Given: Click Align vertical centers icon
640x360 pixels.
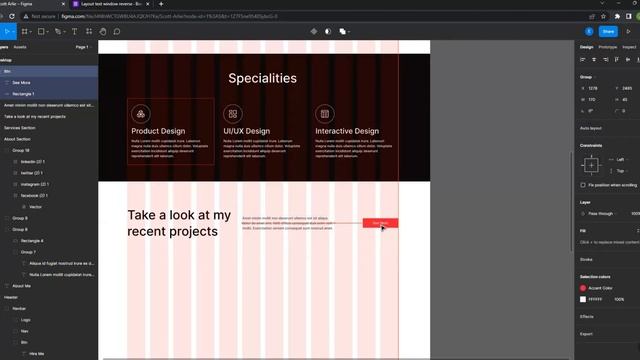Looking at the screenshot, I should [x=628, y=60].
